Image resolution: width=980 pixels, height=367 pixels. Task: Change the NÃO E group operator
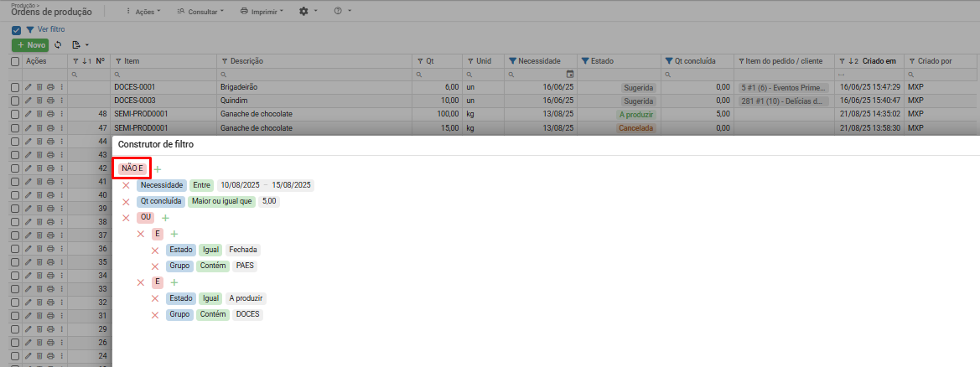coord(132,168)
